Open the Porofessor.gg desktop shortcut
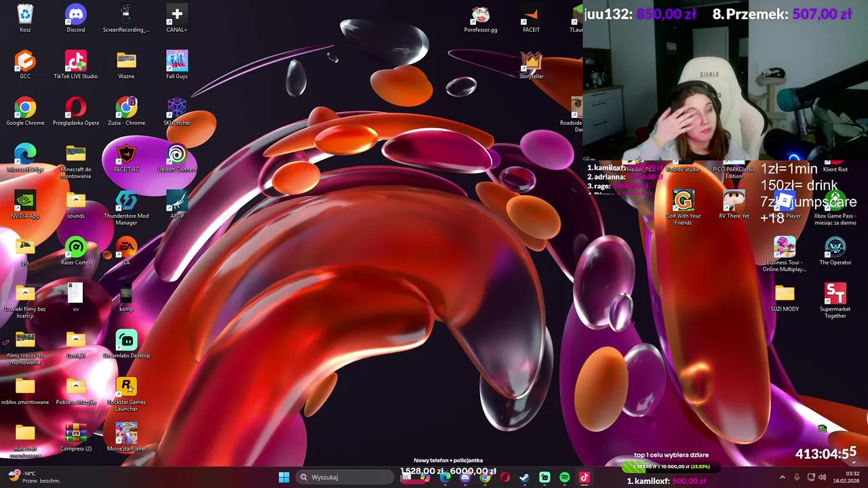This screenshot has height=488, width=868. coord(481,18)
